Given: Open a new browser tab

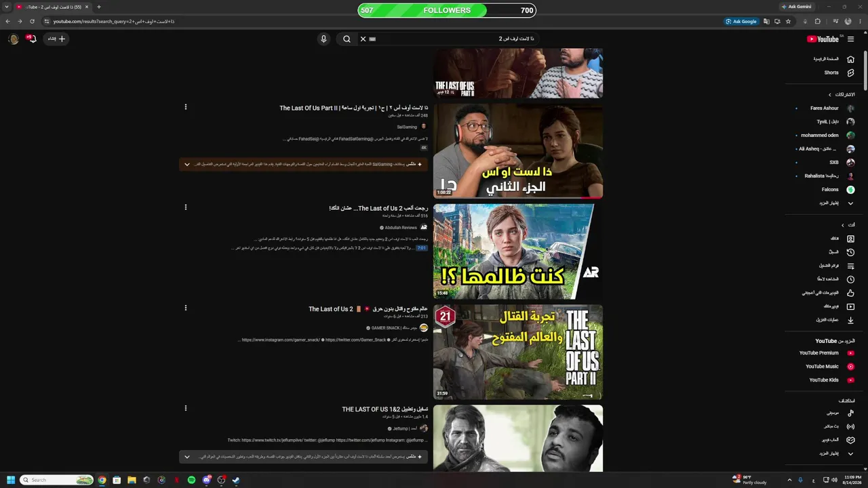Looking at the screenshot, I should pos(98,7).
